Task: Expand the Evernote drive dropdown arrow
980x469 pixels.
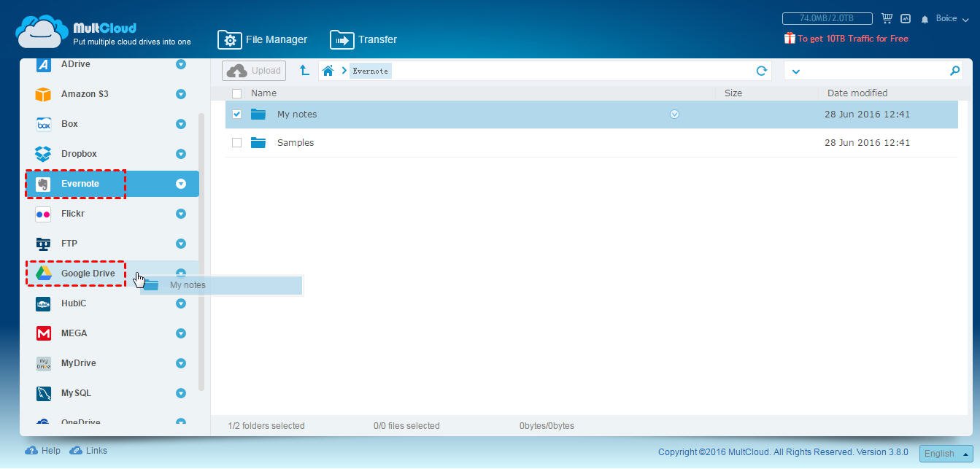Action: 181,184
